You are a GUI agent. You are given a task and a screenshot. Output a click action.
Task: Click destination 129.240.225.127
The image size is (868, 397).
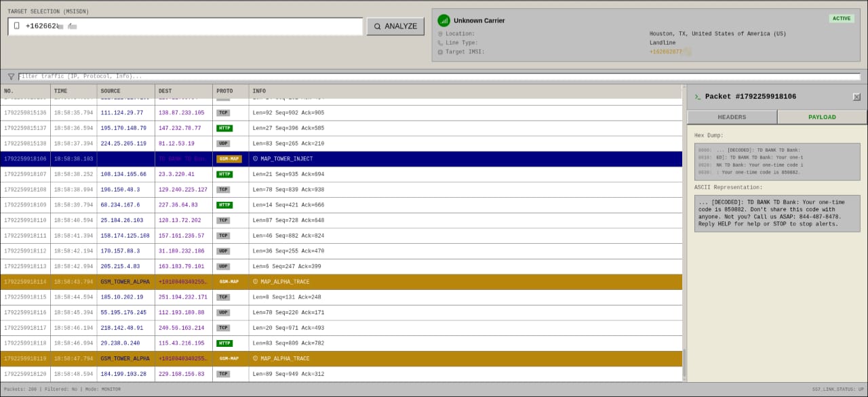coord(183,190)
